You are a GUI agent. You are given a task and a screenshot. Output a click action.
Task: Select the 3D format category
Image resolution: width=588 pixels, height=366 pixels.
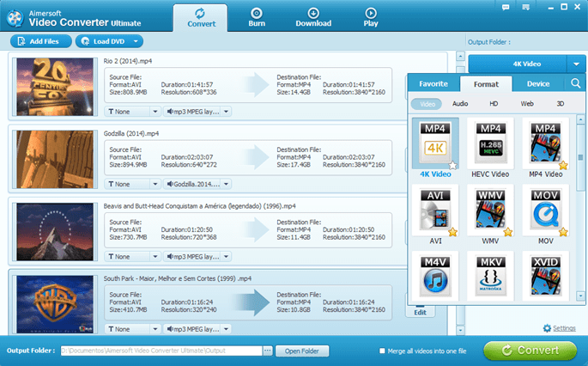(560, 104)
